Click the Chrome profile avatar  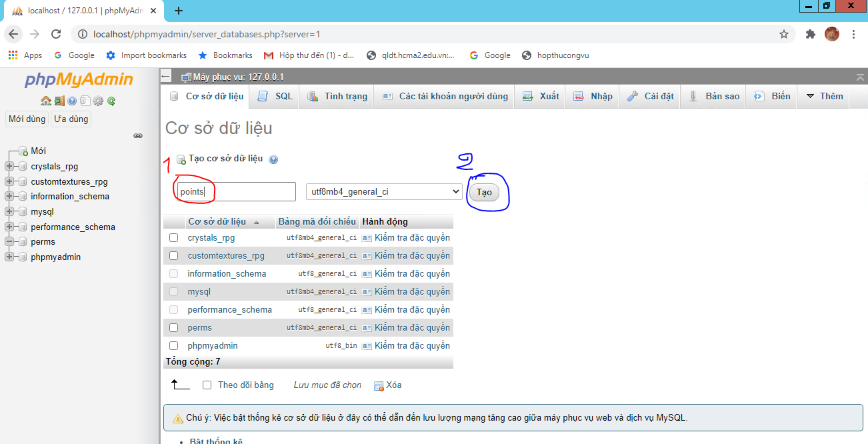[832, 34]
